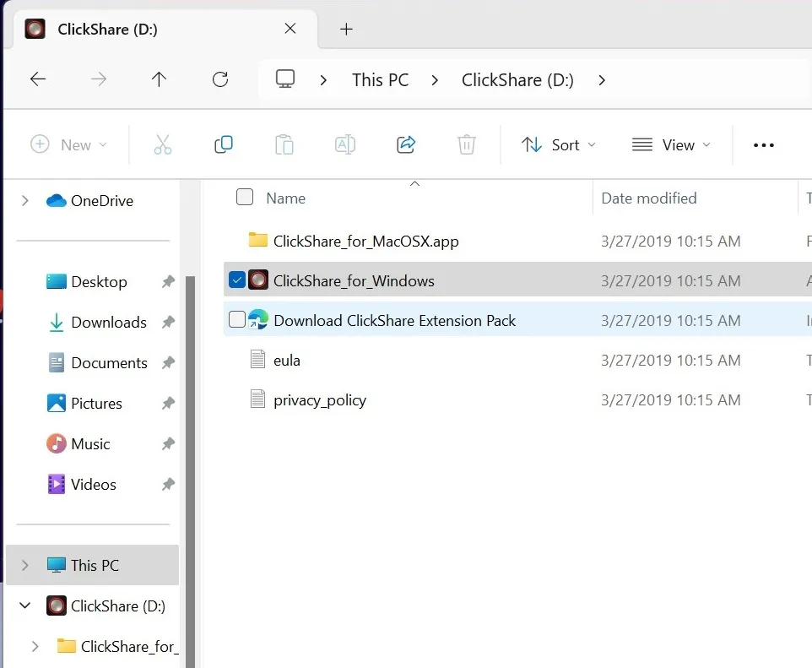The image size is (812, 668).
Task: Close the ClickShare (D:) tab
Action: pyautogui.click(x=290, y=29)
